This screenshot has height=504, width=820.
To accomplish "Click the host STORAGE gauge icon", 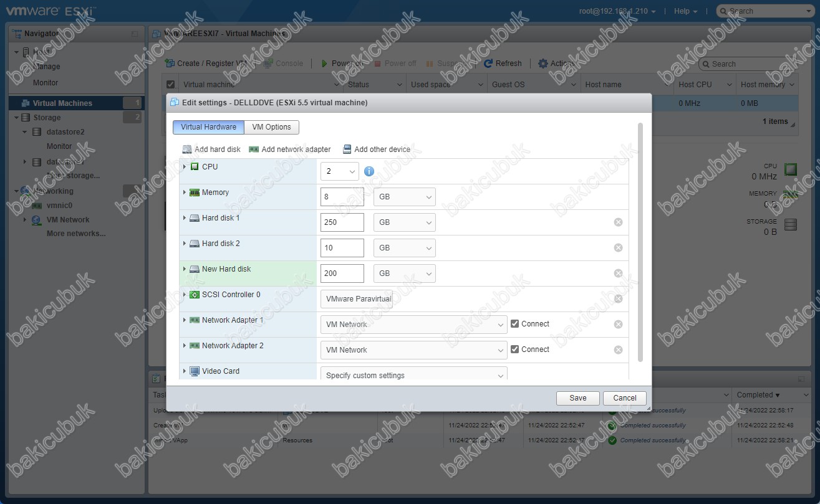I will (x=791, y=225).
